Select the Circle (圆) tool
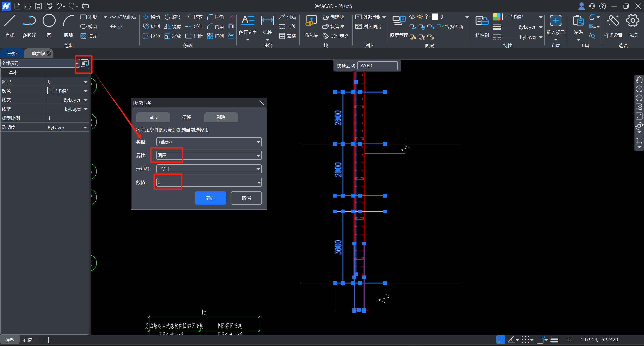The width and height of the screenshot is (644, 346). click(x=49, y=21)
